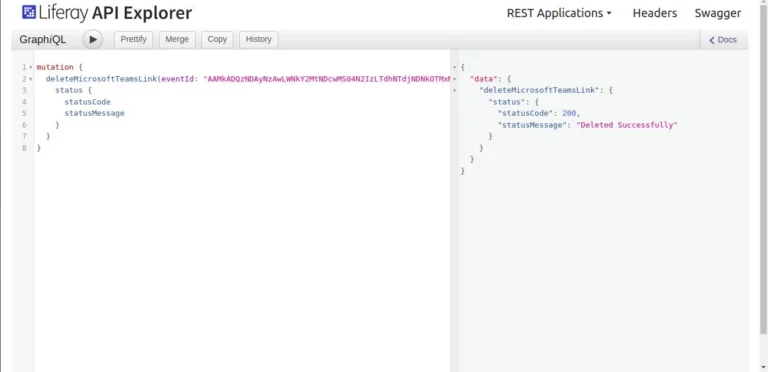Prettify the GraphQL query
768x372 pixels.
coord(133,39)
